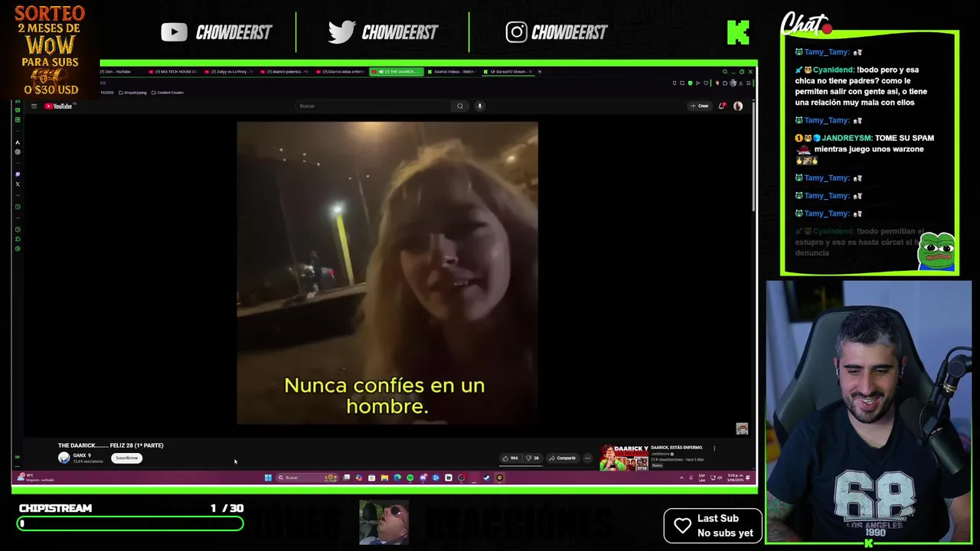Click the video title THE DAARICK FELIZ 28
The width and height of the screenshot is (980, 551).
(111, 445)
